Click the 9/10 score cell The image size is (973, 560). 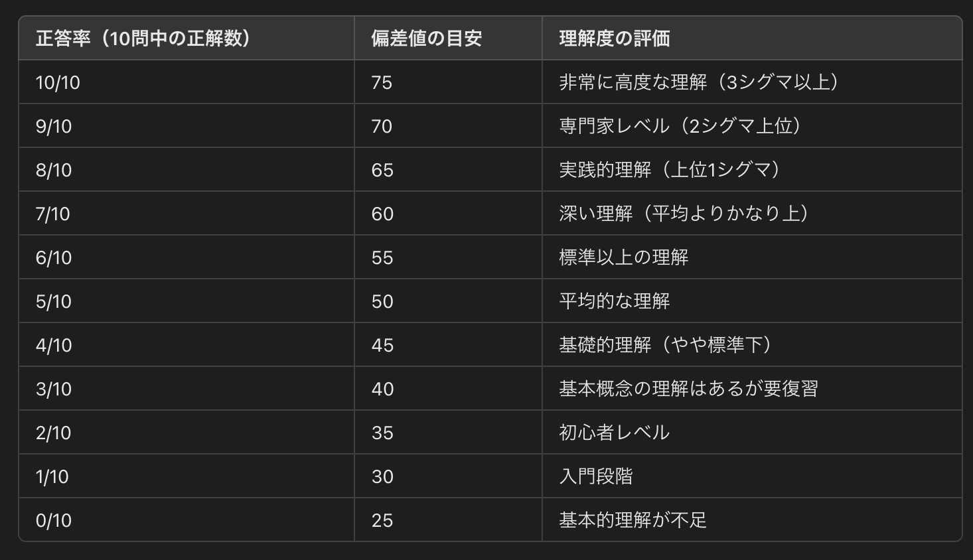pyautogui.click(x=54, y=126)
